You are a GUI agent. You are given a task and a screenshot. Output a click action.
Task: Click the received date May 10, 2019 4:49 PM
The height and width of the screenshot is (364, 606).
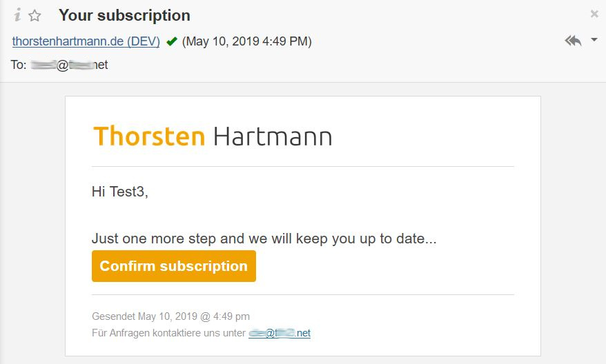click(x=247, y=41)
